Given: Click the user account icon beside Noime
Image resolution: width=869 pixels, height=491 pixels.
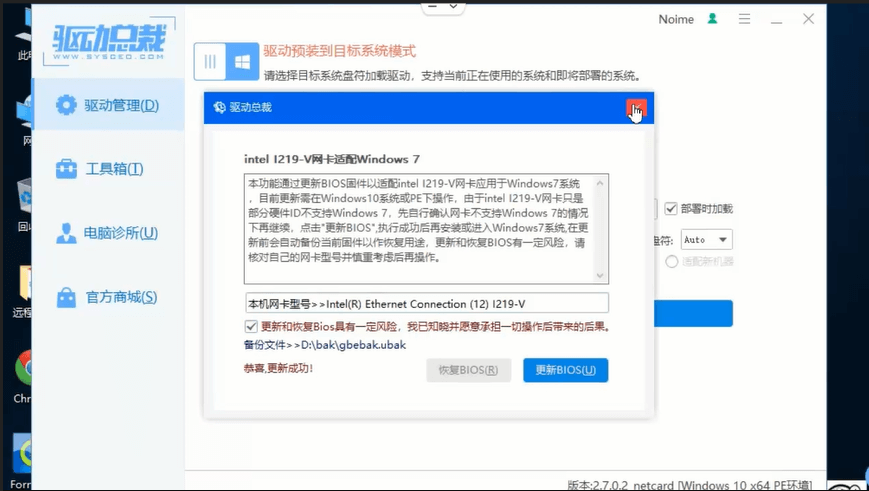Looking at the screenshot, I should [712, 19].
